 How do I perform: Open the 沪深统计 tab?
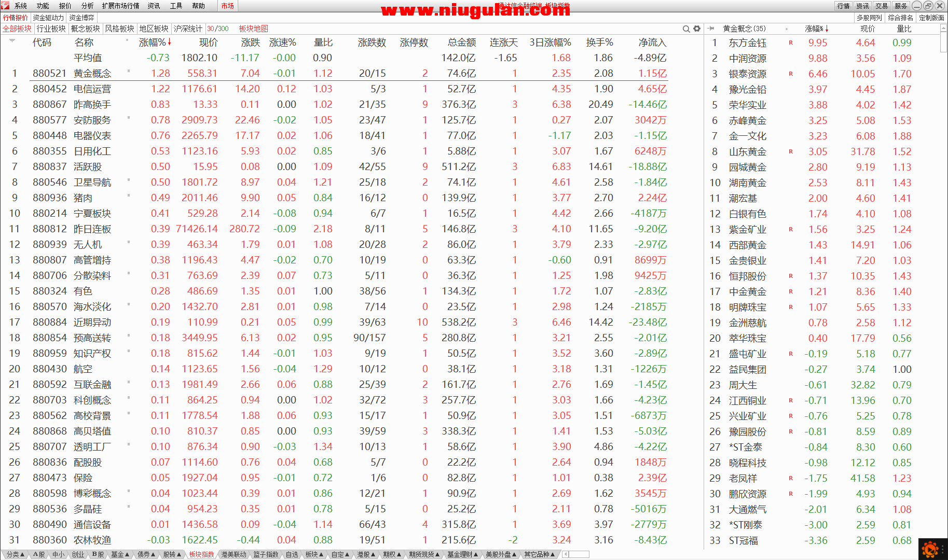coord(188,29)
